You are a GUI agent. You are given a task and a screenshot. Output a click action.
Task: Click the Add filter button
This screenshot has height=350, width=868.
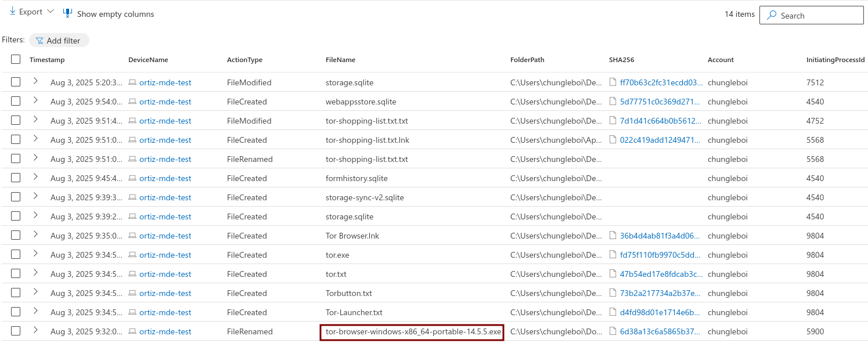click(x=59, y=41)
